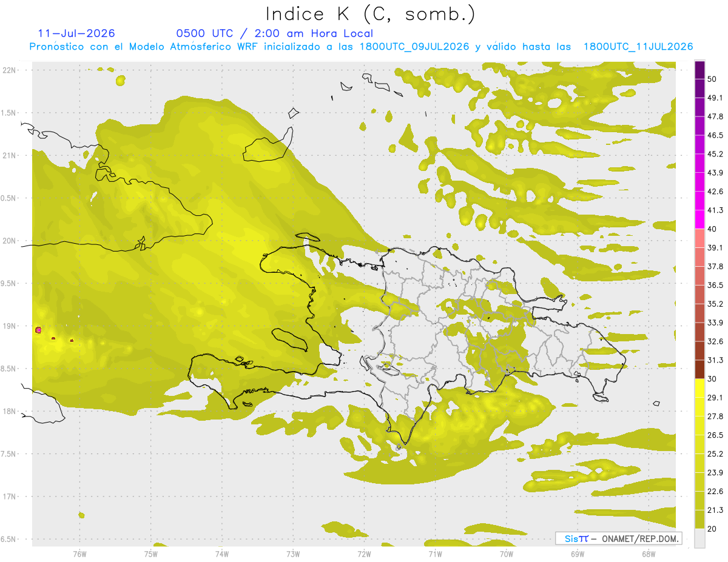Viewport: 728px width, 562px height.
Task: Click the "73W" longitude label
Action: pyautogui.click(x=293, y=554)
